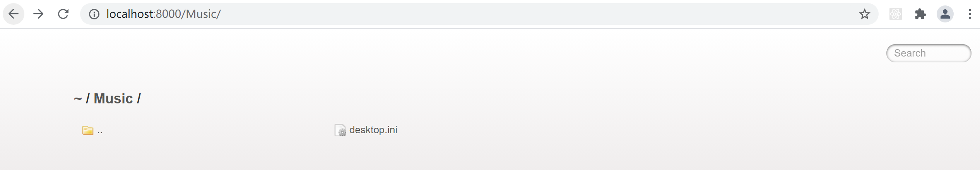Select the localhost:8000/Music/ URL text
The width and height of the screenshot is (980, 170).
(x=164, y=14)
